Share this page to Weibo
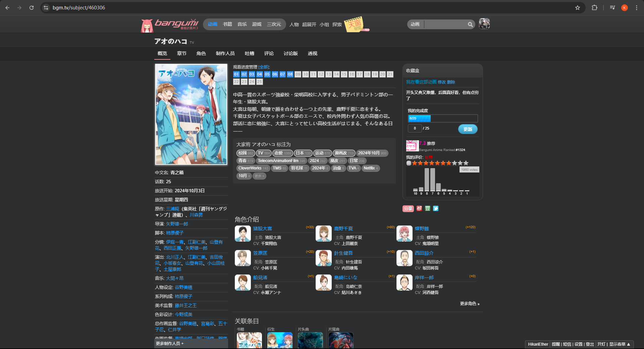This screenshot has height=349, width=644. tap(419, 208)
